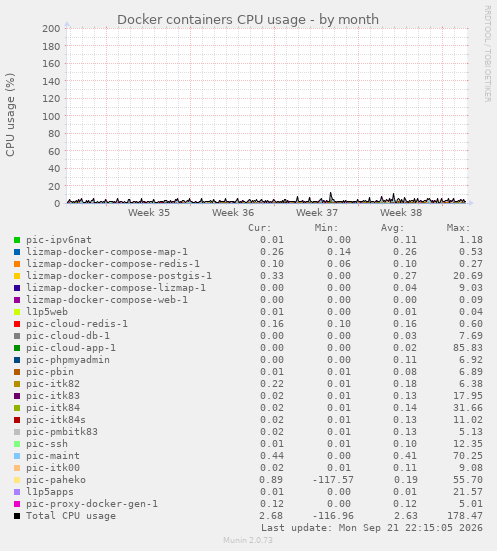Click the pic-paheko min value -117.57
The image size is (497, 551).
333,480
